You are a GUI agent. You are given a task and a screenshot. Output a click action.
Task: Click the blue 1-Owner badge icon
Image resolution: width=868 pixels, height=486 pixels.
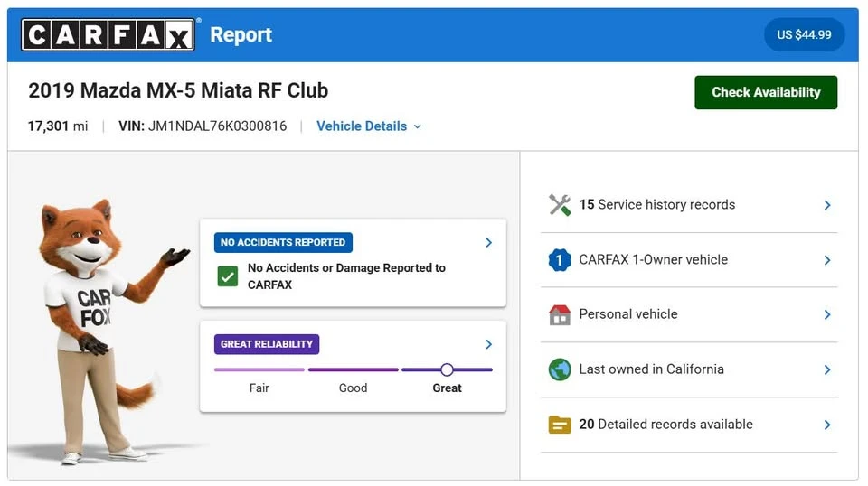(x=560, y=260)
